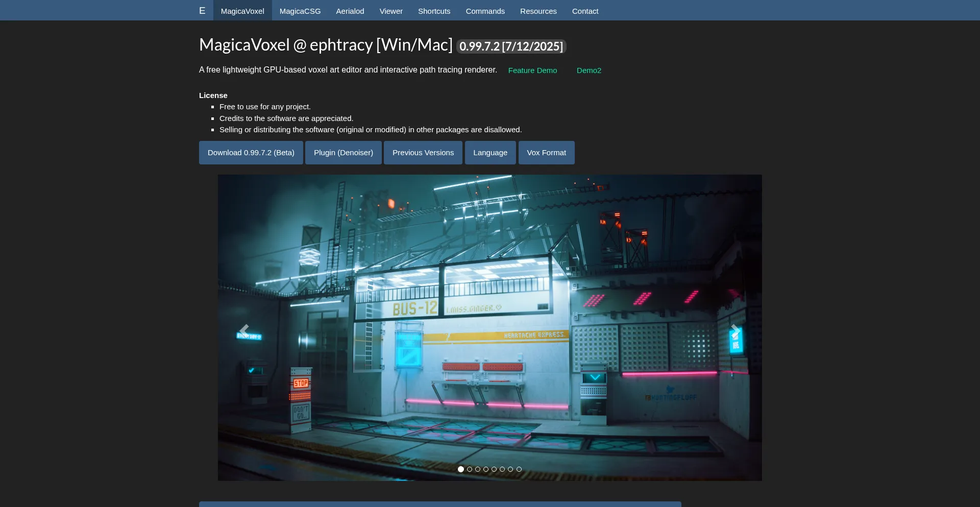The height and width of the screenshot is (507, 980).
Task: Select the third carousel indicator dot
Action: point(478,469)
